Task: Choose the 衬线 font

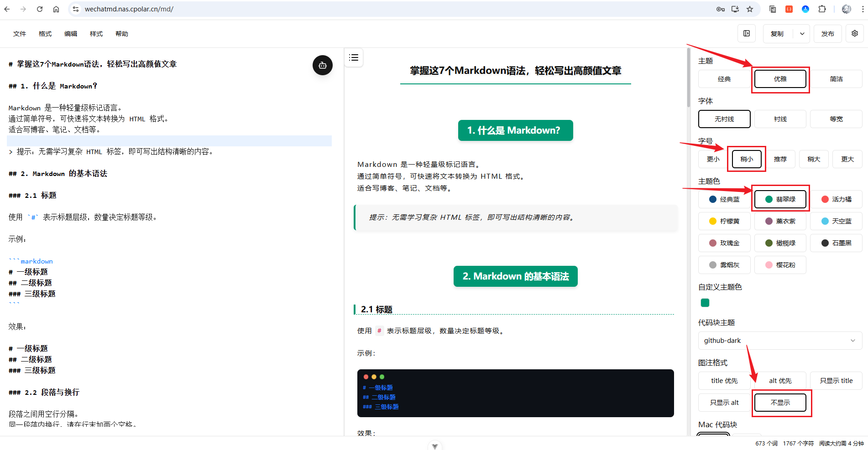Action: (x=780, y=119)
